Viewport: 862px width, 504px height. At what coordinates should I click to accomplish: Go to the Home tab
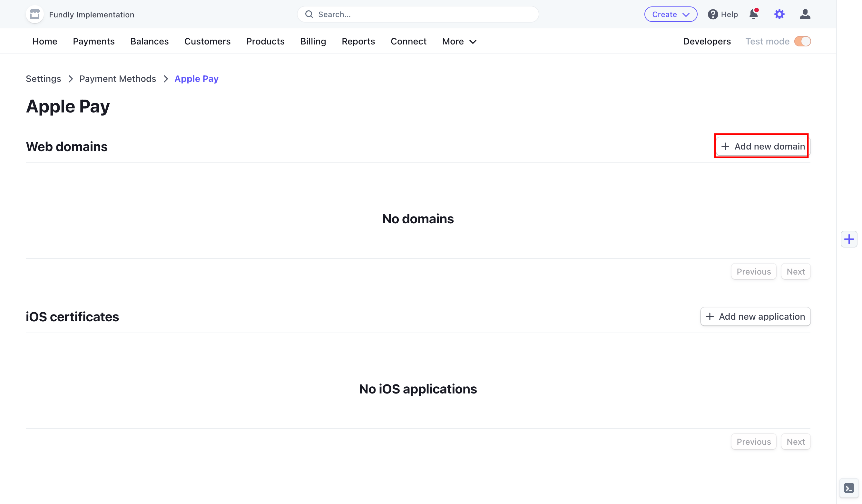click(45, 41)
